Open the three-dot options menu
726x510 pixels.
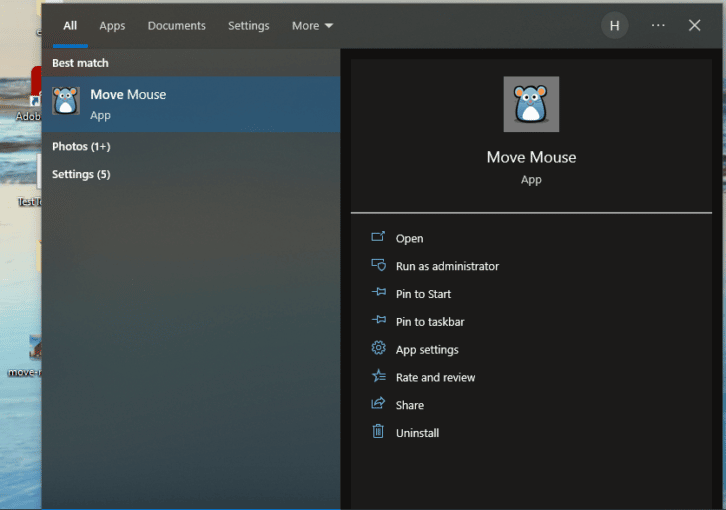coord(658,26)
